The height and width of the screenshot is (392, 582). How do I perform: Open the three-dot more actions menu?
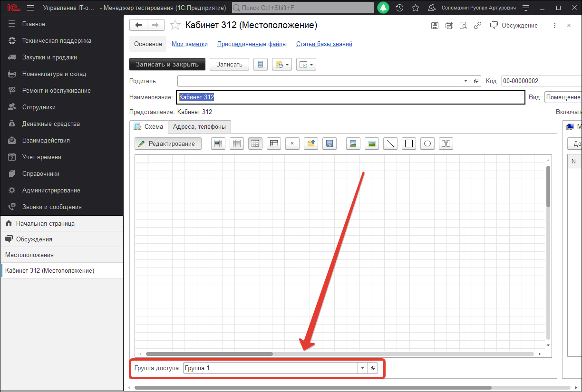tap(554, 26)
